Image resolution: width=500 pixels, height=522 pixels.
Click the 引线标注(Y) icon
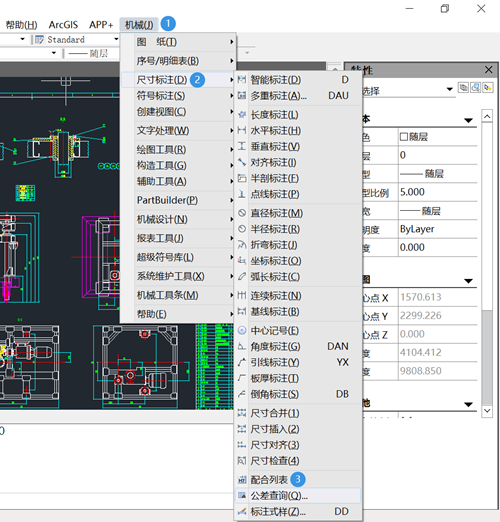242,362
